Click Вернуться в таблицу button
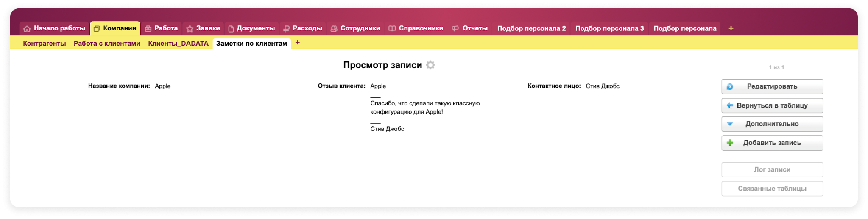The height and width of the screenshot is (219, 868). [x=772, y=105]
